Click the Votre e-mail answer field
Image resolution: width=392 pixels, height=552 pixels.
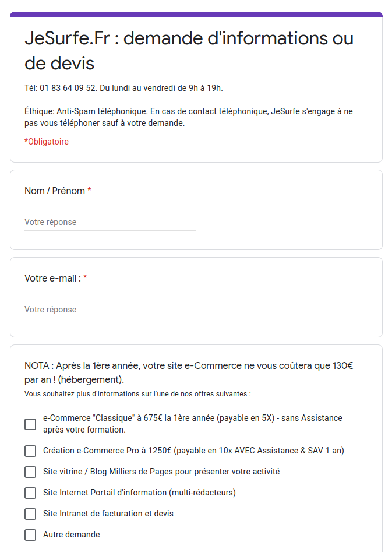110,310
